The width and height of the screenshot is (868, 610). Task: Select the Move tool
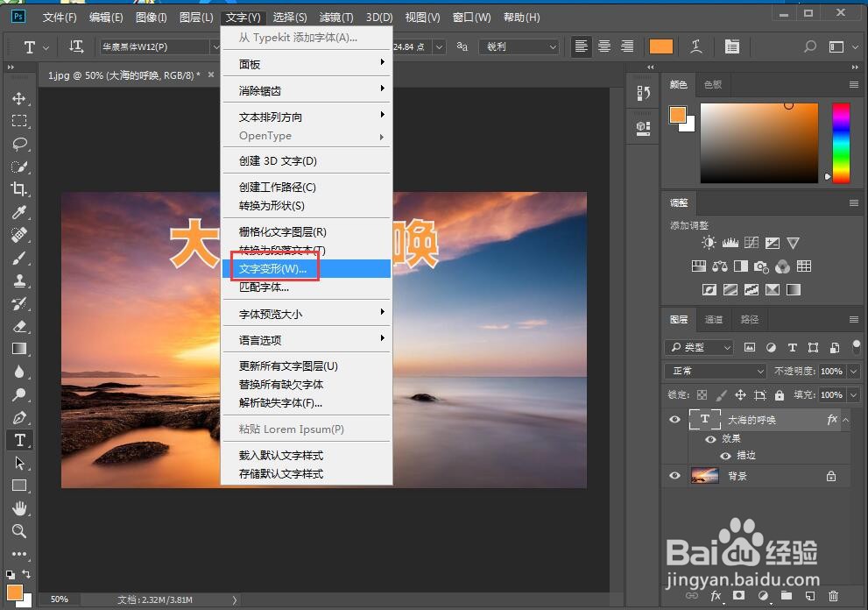click(19, 99)
